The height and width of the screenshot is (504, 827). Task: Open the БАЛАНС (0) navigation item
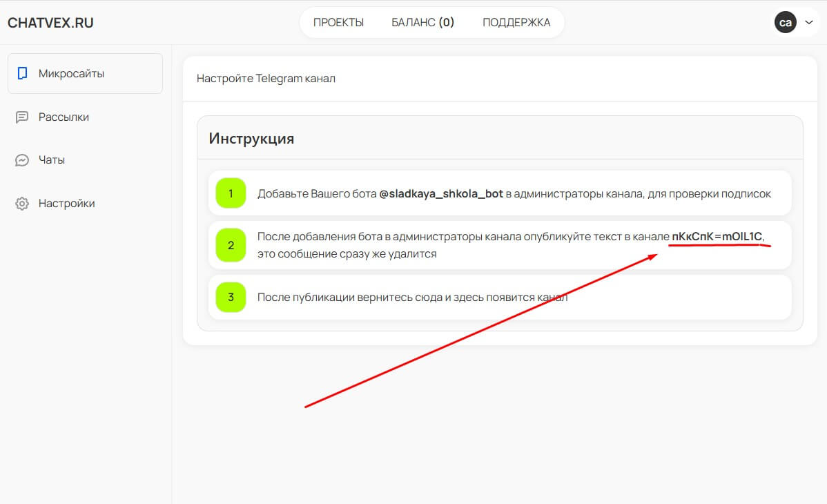[422, 22]
